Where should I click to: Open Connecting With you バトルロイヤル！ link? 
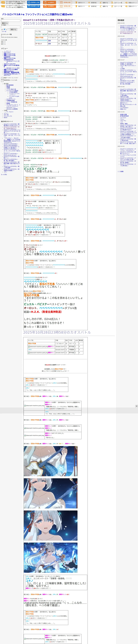12,74
